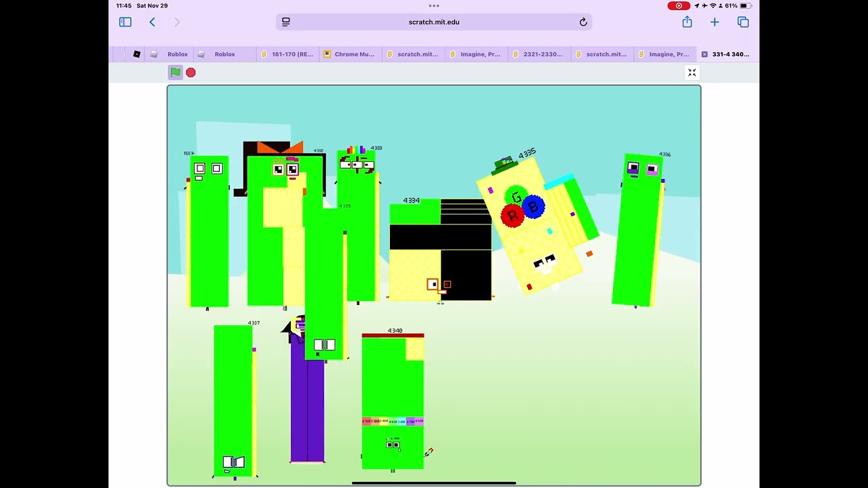Open a new tab with the plus icon

[x=715, y=22]
